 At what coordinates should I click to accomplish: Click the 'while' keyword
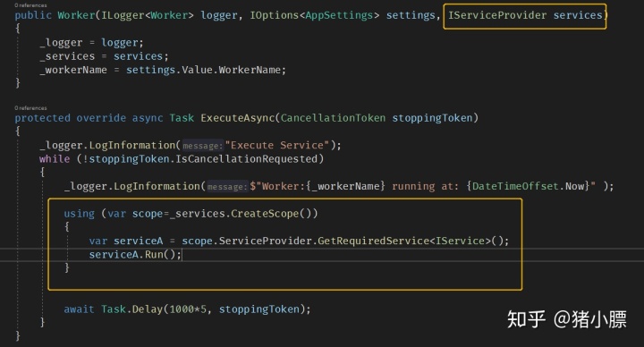point(55,159)
